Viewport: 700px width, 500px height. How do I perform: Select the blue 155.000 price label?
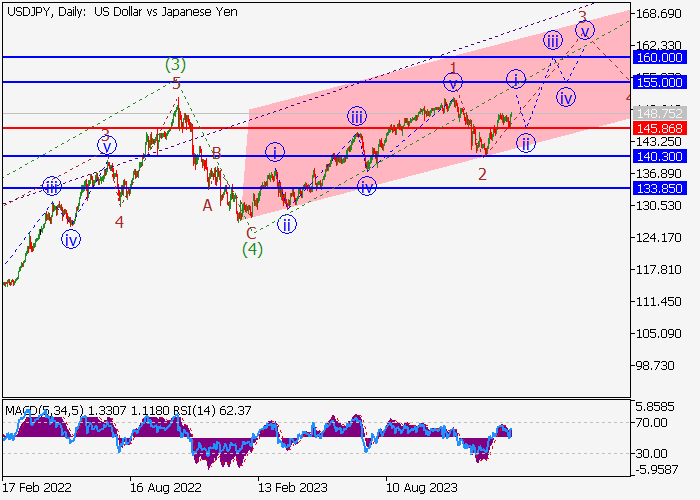[x=659, y=83]
